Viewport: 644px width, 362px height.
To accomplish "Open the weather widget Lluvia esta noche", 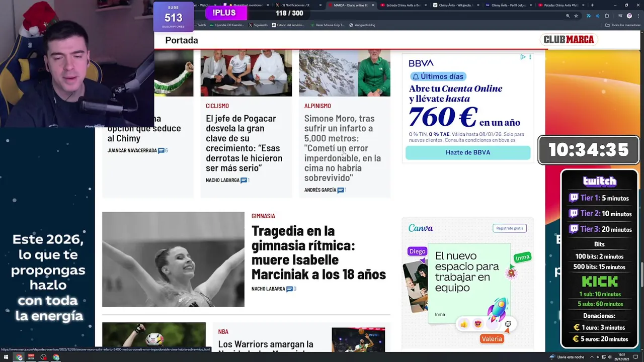I will 568,357.
